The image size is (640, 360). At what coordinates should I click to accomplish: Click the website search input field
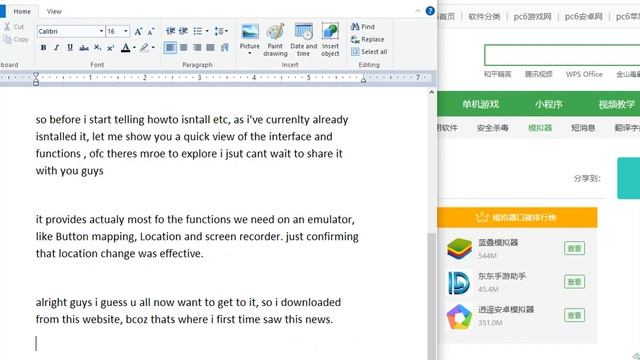562,55
